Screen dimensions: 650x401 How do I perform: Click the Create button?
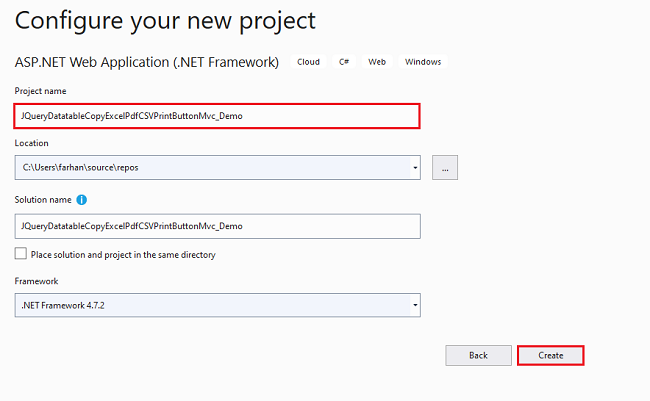[551, 355]
